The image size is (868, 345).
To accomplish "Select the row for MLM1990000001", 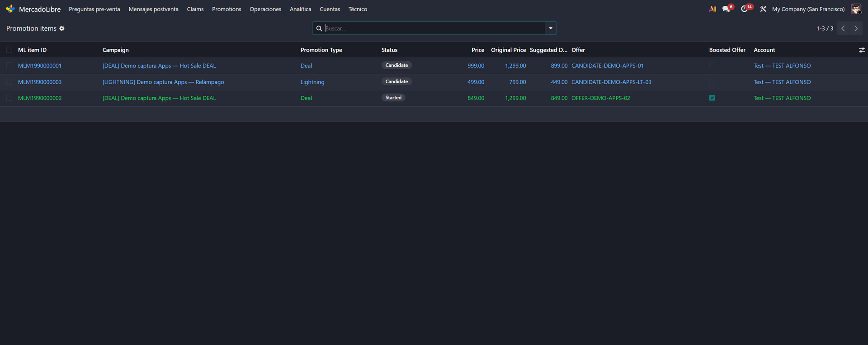I will (x=9, y=66).
